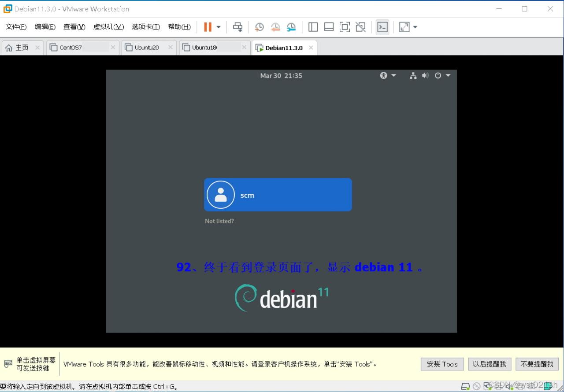Open the 文件(F) menu
This screenshot has height=392, width=564.
pyautogui.click(x=16, y=27)
